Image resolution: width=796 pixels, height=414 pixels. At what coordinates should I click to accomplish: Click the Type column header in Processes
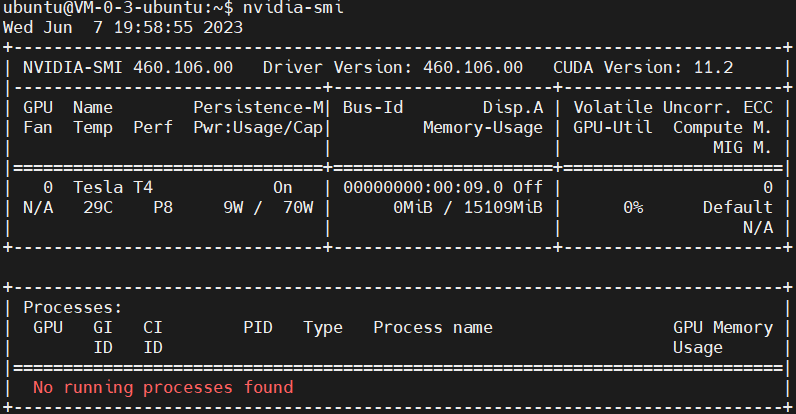323,327
